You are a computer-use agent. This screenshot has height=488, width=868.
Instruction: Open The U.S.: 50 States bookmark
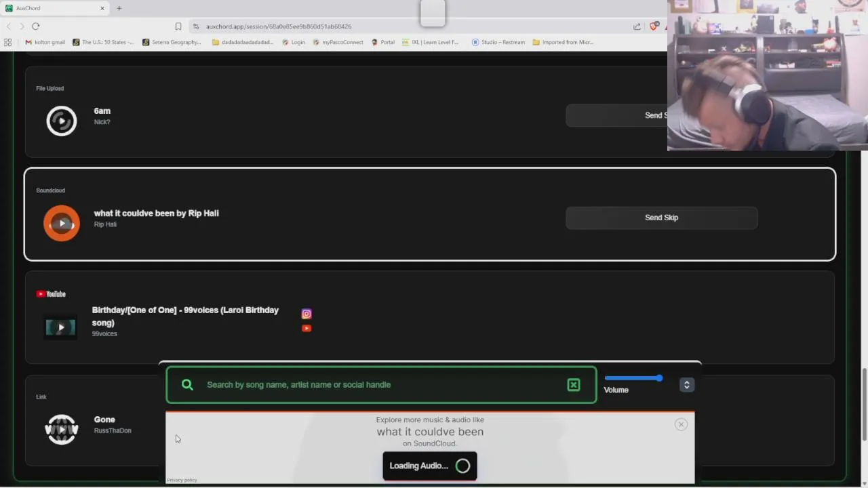point(103,42)
